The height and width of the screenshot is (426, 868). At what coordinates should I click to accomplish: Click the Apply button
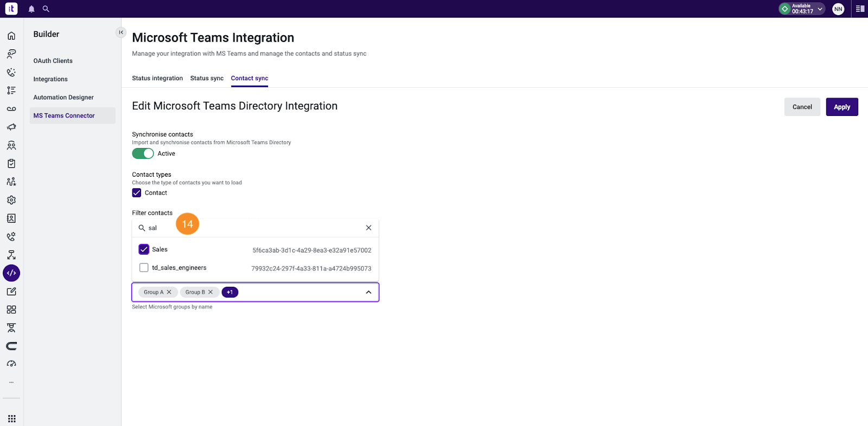[842, 107]
